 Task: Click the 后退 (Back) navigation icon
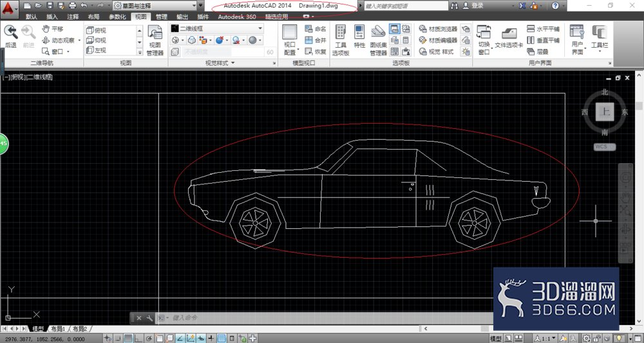tap(11, 36)
